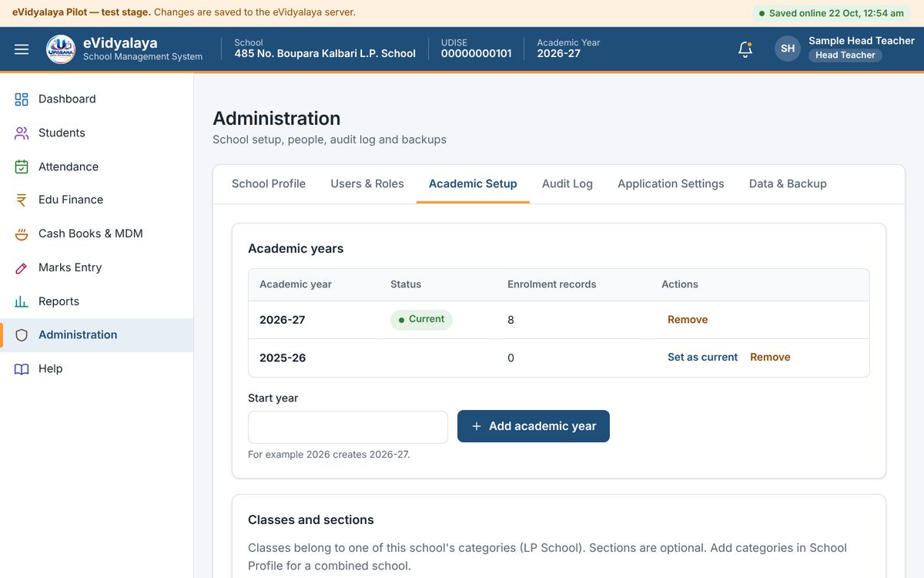Open the hamburger navigation menu
The image size is (924, 578).
(x=22, y=49)
